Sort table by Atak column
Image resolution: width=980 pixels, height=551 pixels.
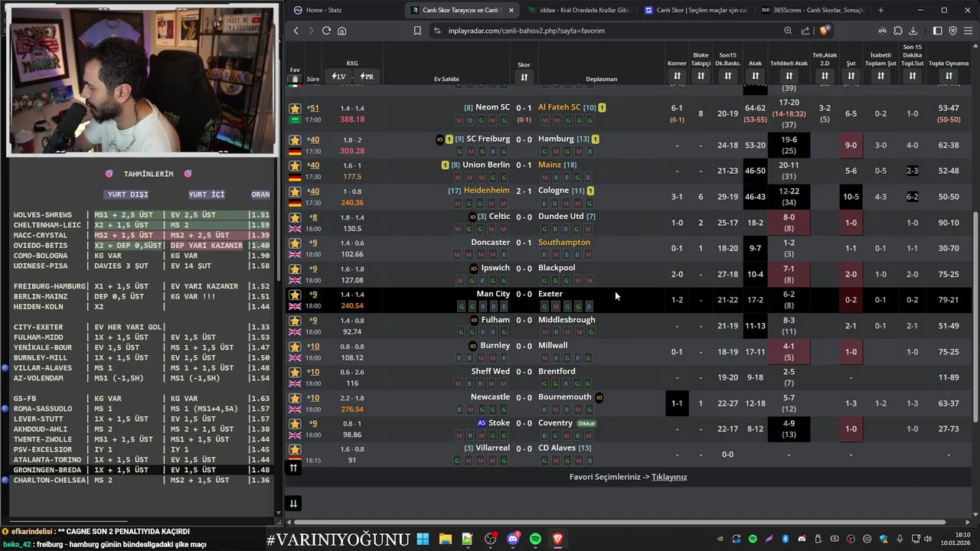coord(755,76)
